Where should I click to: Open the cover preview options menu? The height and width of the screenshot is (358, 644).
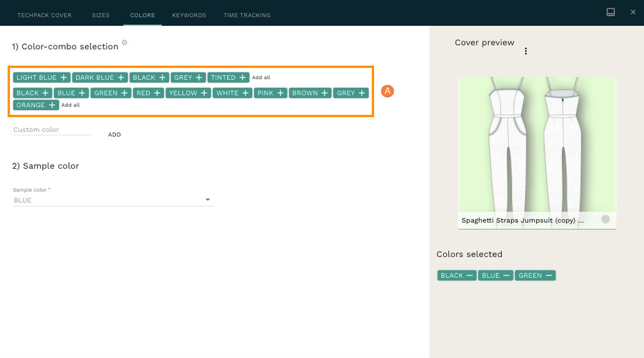pos(526,51)
